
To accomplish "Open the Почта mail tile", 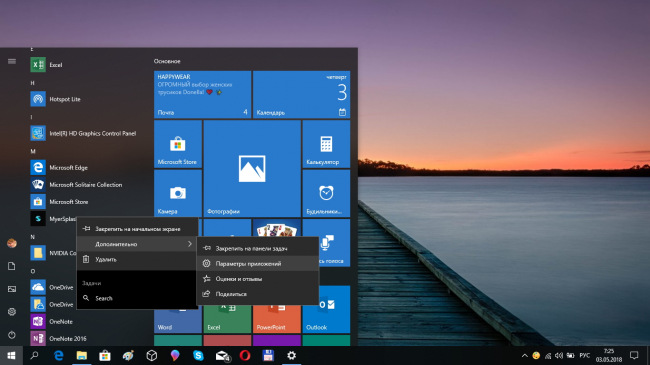I will tap(202, 95).
